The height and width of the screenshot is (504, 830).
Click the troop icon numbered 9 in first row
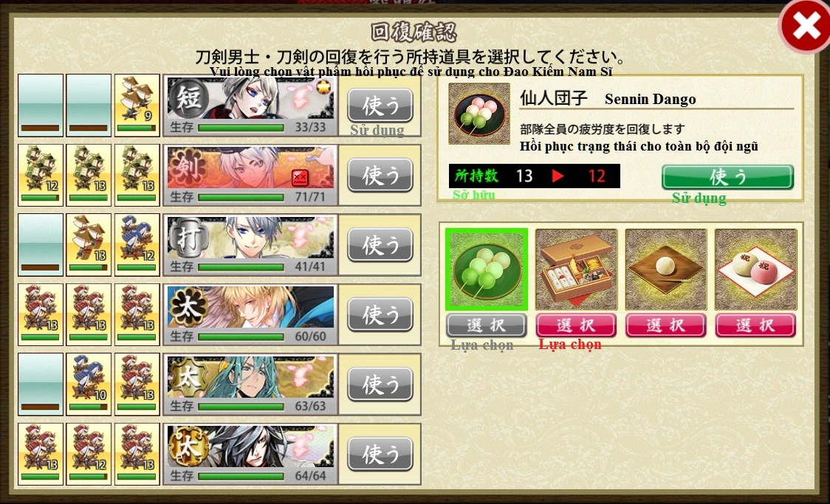pyautogui.click(x=137, y=106)
